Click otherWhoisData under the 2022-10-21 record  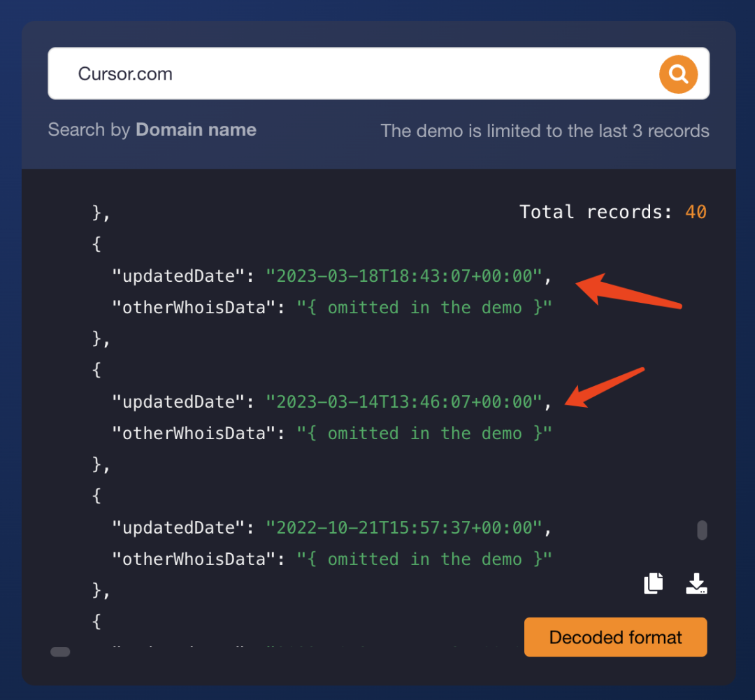[194, 559]
